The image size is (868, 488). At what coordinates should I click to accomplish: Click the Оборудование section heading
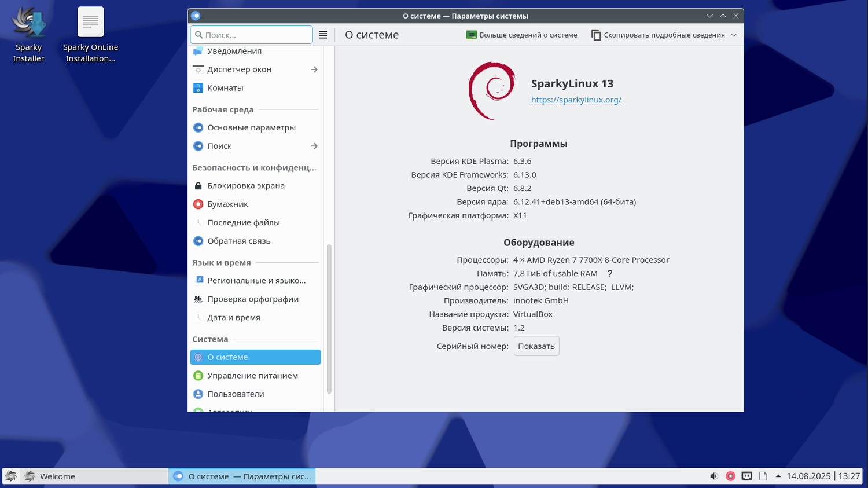[x=539, y=243]
